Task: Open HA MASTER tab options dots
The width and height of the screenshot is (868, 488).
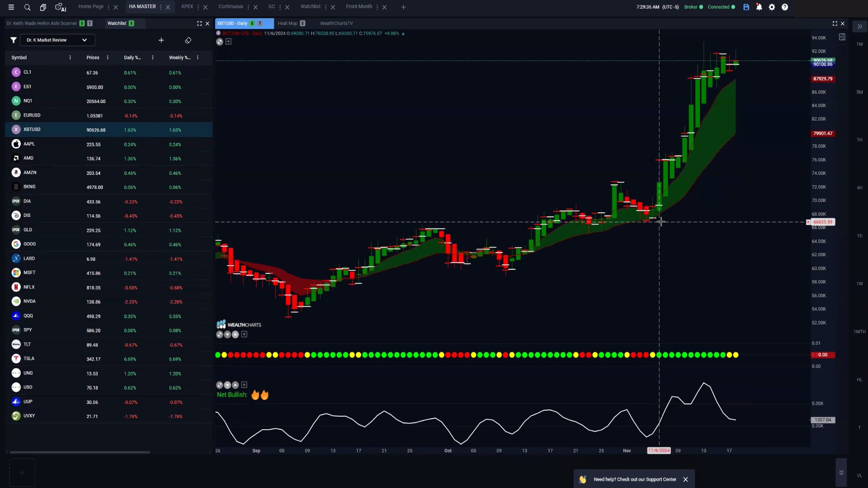Action: point(160,7)
